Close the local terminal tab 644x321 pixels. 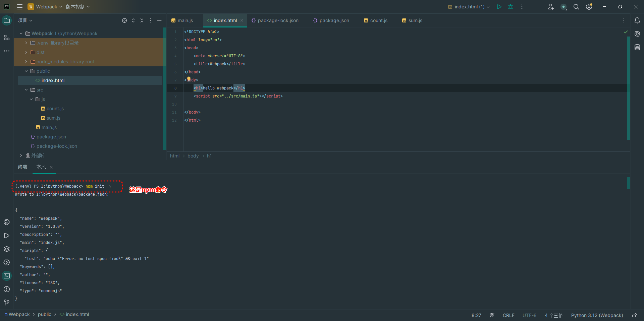51,167
